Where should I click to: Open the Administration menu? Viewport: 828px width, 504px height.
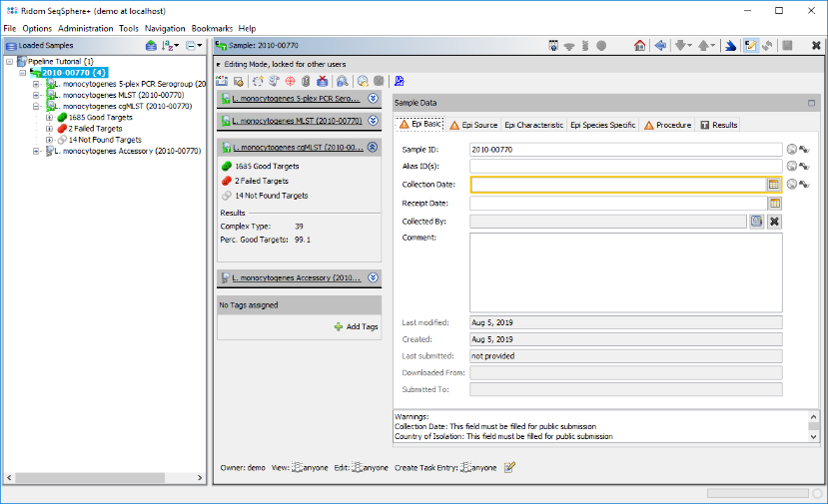point(85,29)
